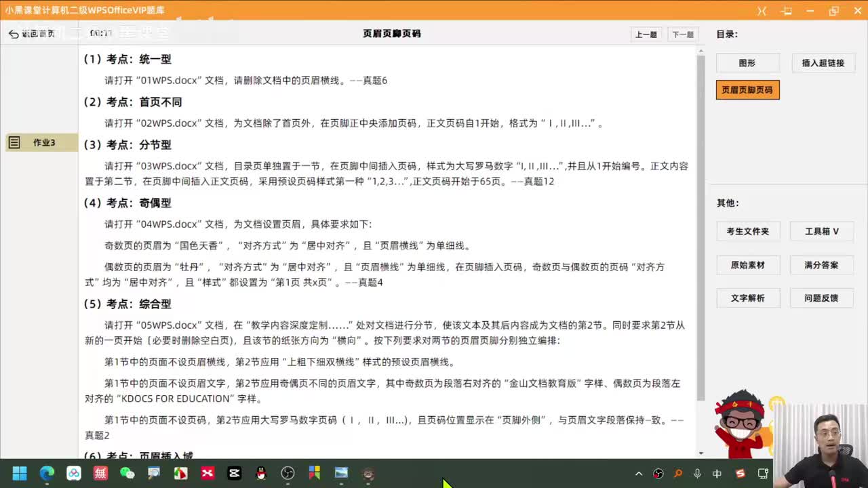Open 问题反馈 feedback

tap(822, 298)
